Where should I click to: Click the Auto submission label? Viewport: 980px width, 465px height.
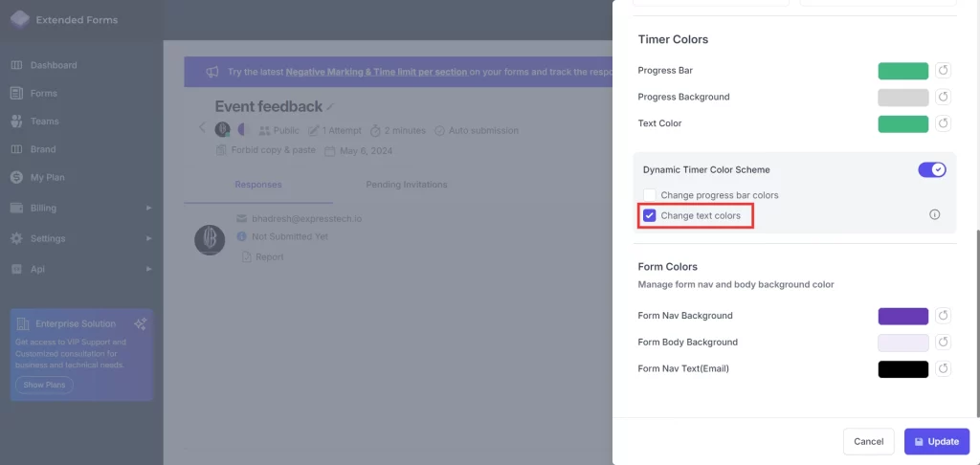[x=483, y=131]
